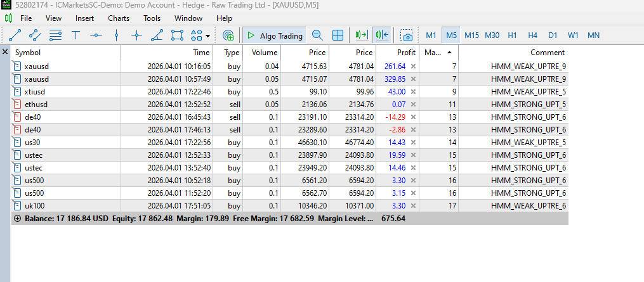
Task: Toggle the Algo Trading button
Action: 275,35
